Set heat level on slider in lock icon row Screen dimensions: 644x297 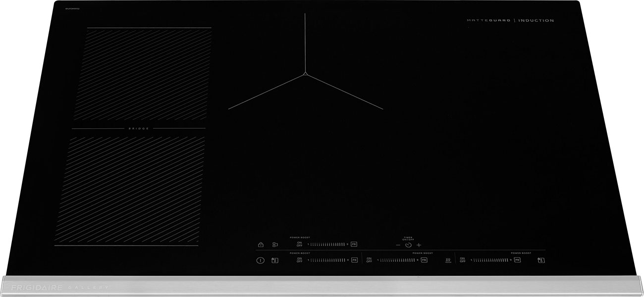coord(327,244)
